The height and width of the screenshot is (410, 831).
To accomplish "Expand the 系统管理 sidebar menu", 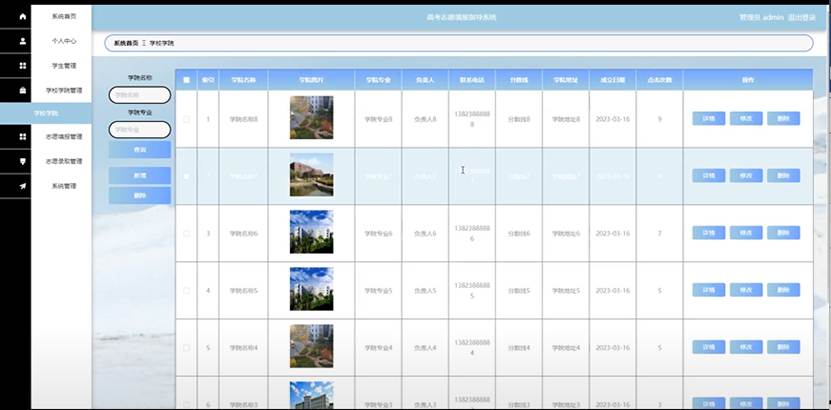I will click(x=64, y=186).
